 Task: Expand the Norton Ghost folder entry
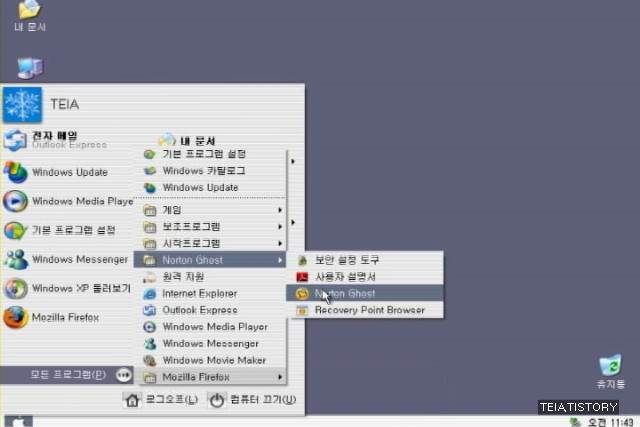[x=210, y=260]
